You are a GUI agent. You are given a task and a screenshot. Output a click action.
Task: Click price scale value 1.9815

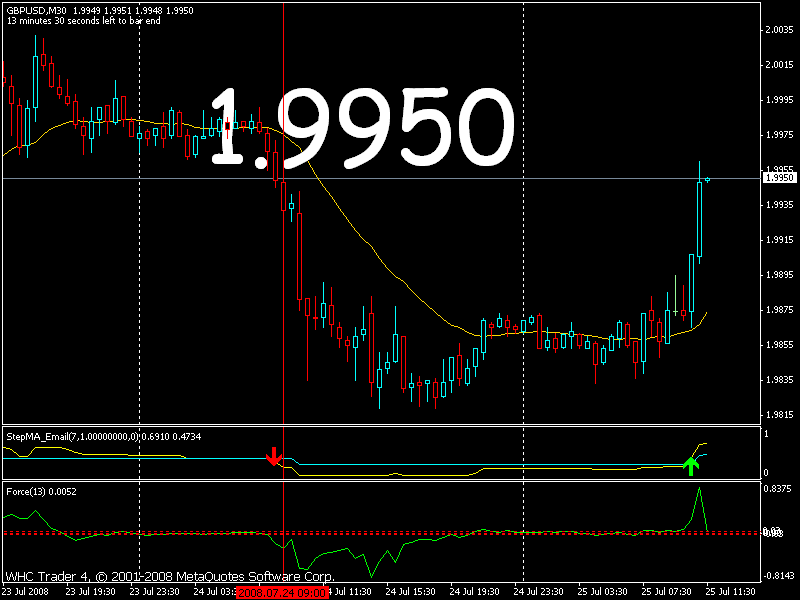(x=780, y=415)
